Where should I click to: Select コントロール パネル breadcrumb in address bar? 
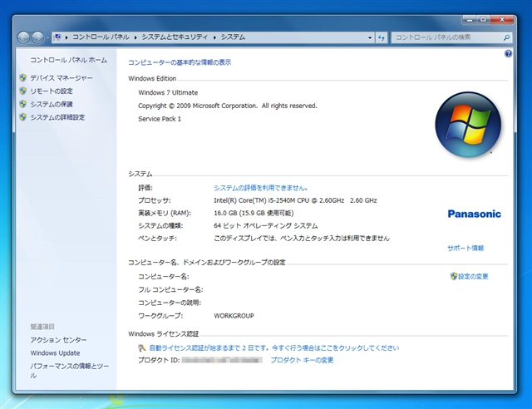[101, 37]
